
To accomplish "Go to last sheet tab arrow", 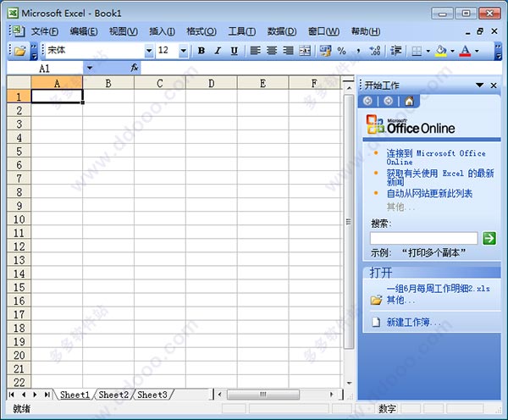I will [x=47, y=395].
